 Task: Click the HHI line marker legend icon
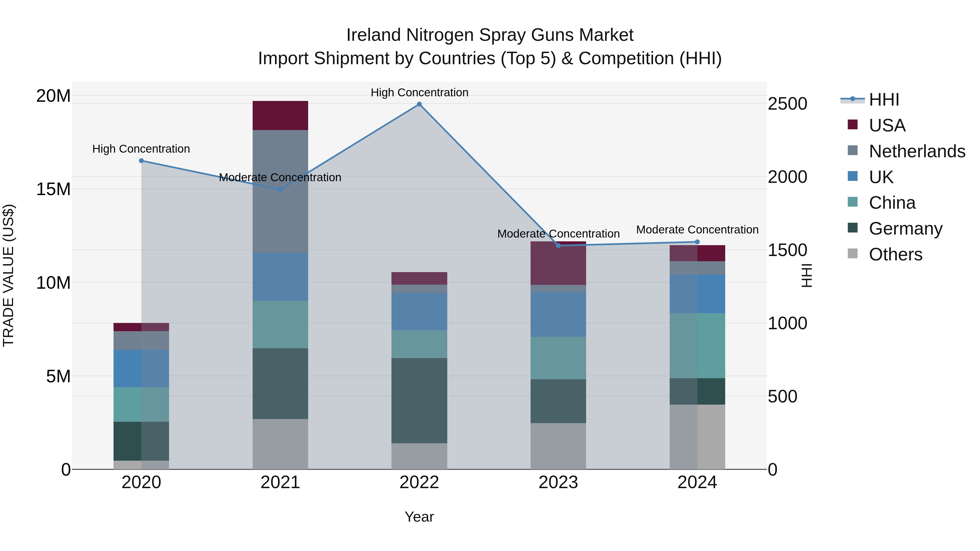tap(853, 99)
